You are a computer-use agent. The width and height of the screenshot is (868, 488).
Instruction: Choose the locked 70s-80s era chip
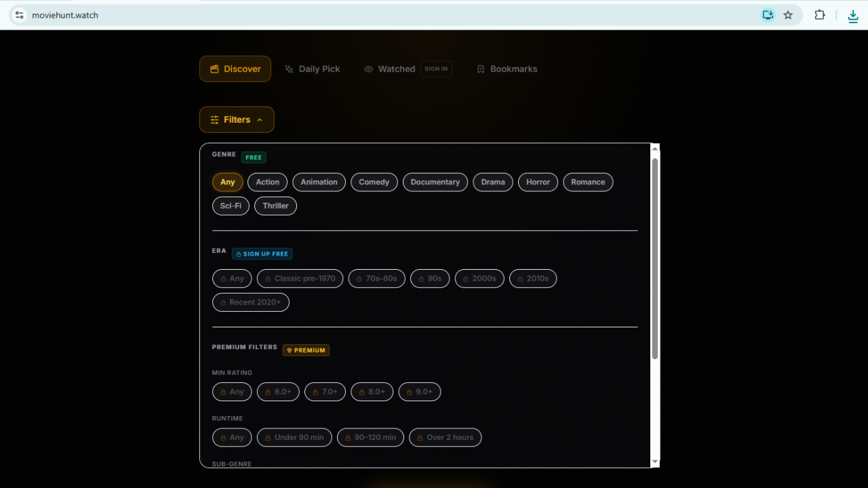click(377, 279)
